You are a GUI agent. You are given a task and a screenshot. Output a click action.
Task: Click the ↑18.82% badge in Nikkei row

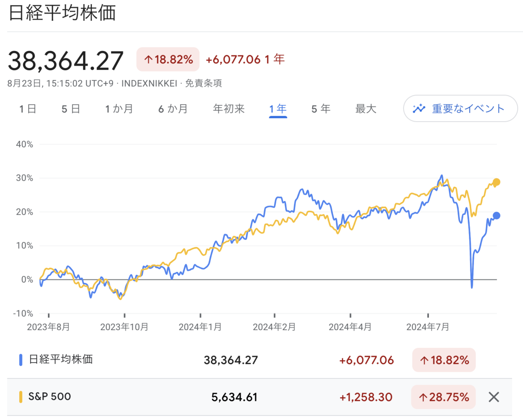(x=444, y=360)
